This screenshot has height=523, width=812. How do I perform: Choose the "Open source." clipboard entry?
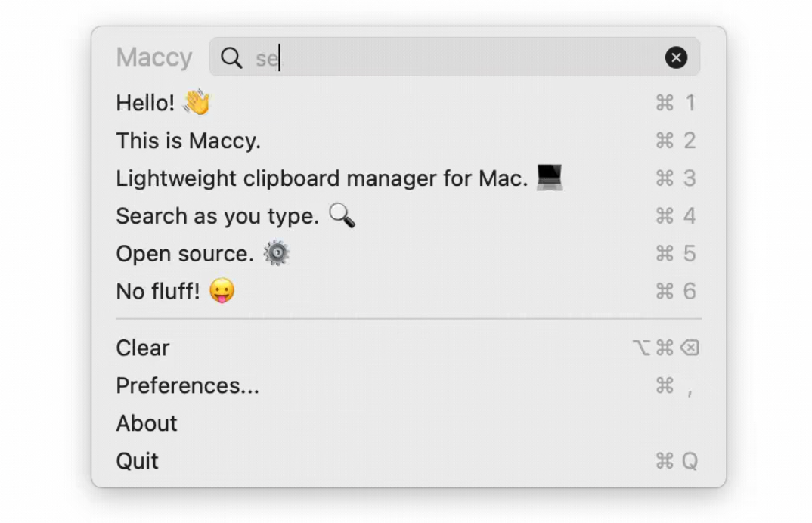click(x=184, y=254)
